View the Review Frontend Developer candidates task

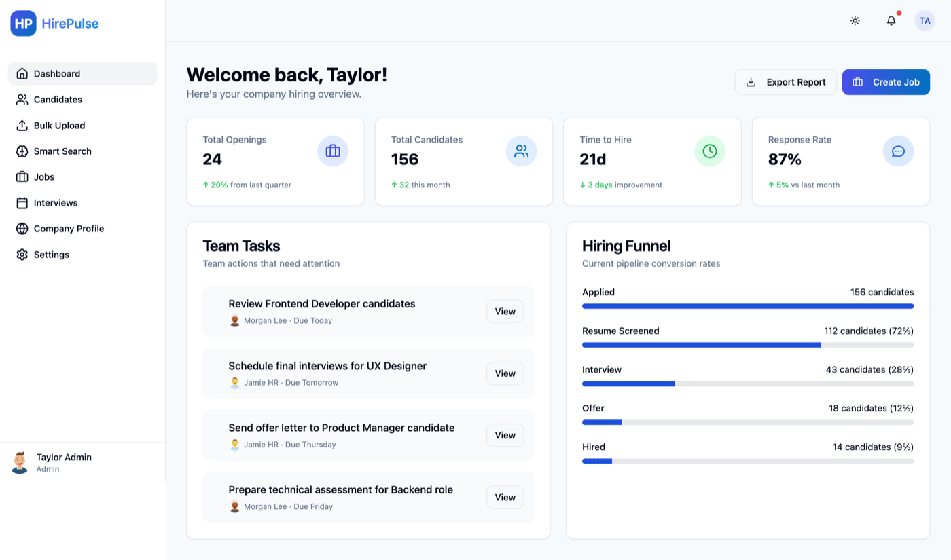pos(505,311)
